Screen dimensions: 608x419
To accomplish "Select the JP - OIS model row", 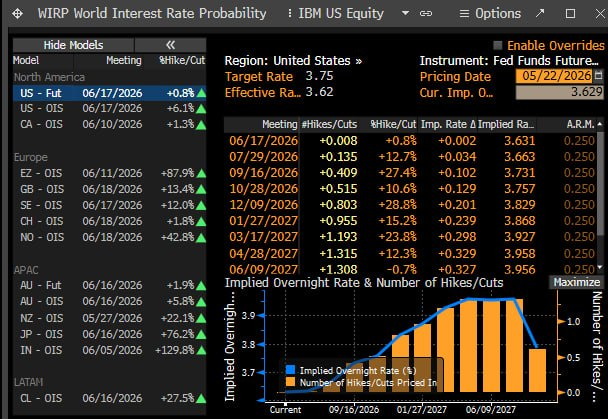I will pos(109,334).
